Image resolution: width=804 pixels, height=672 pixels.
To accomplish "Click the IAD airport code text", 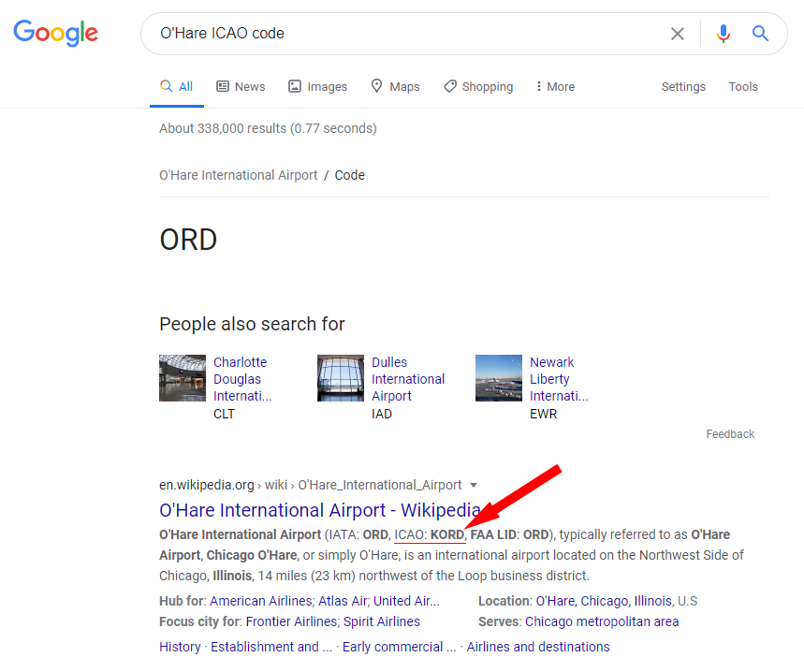I will (382, 414).
